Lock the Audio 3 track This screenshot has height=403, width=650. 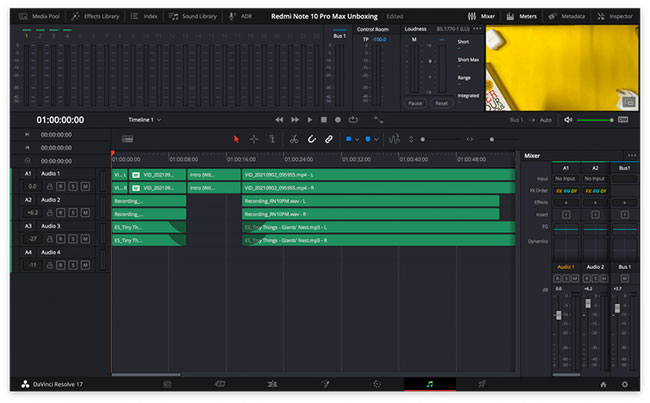(50, 239)
